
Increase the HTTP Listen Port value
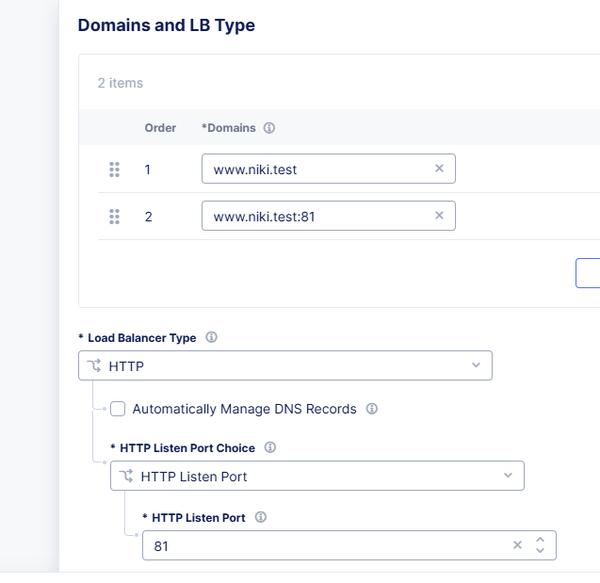click(x=540, y=540)
